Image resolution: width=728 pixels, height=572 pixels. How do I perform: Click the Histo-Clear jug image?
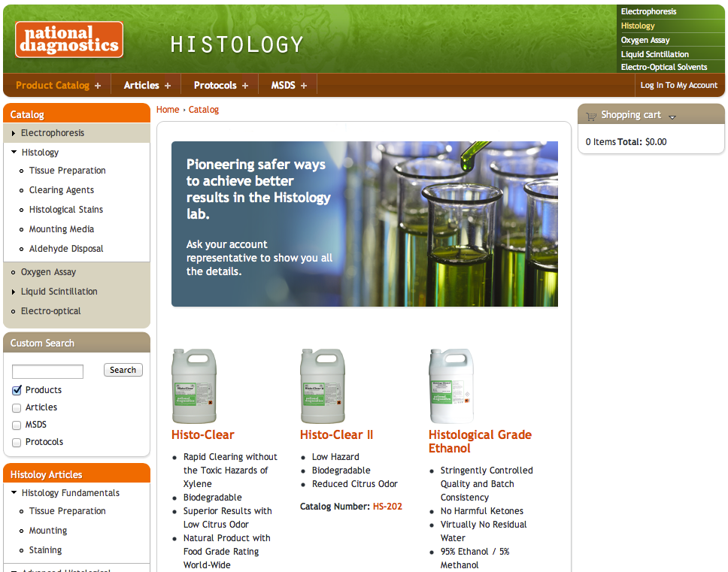194,386
